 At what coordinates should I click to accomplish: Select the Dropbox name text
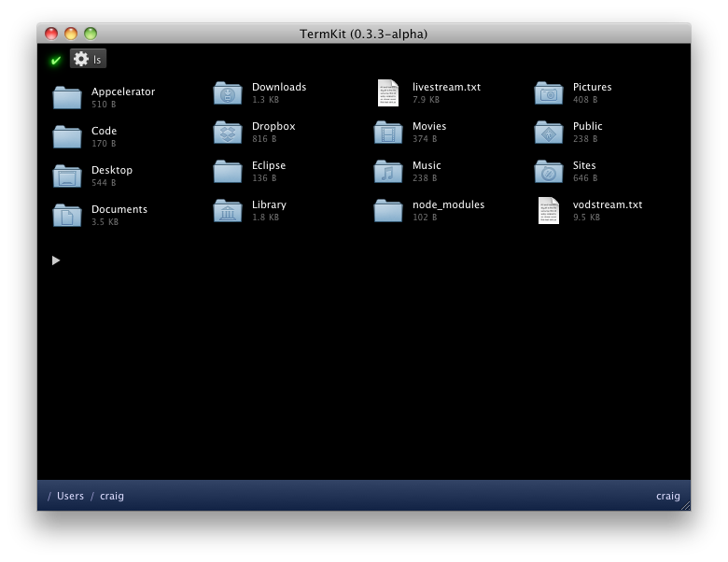(273, 126)
